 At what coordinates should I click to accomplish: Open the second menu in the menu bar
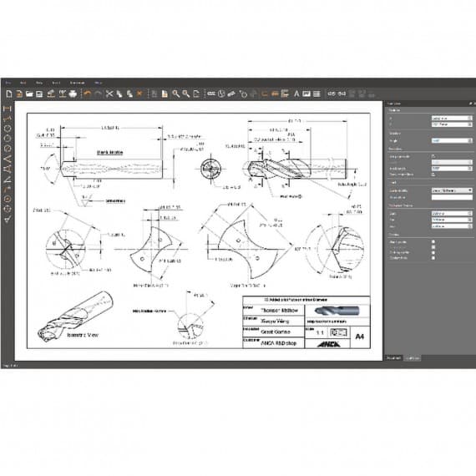23,83
